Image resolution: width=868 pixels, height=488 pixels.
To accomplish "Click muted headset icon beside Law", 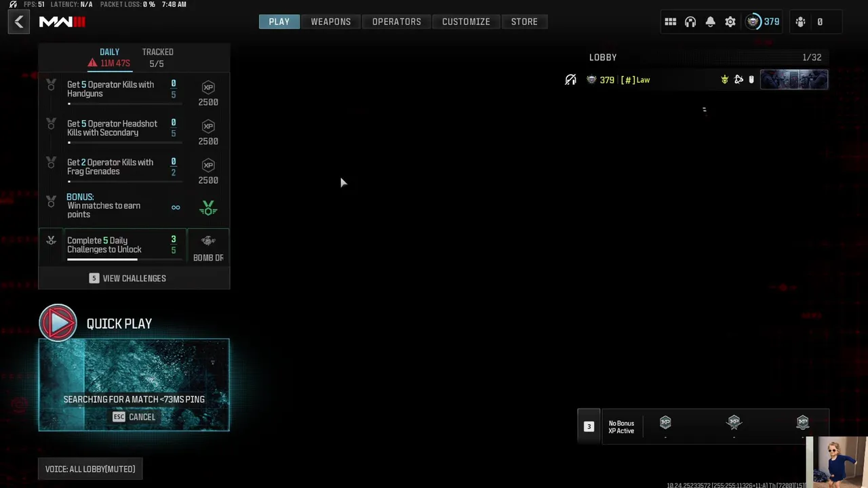I will click(570, 80).
